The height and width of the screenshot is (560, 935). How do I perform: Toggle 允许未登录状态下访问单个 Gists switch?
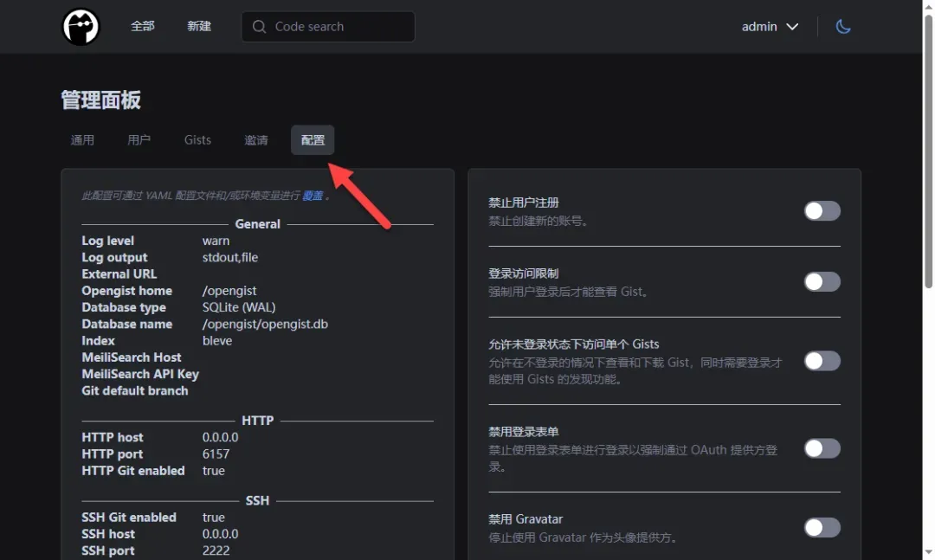(822, 361)
